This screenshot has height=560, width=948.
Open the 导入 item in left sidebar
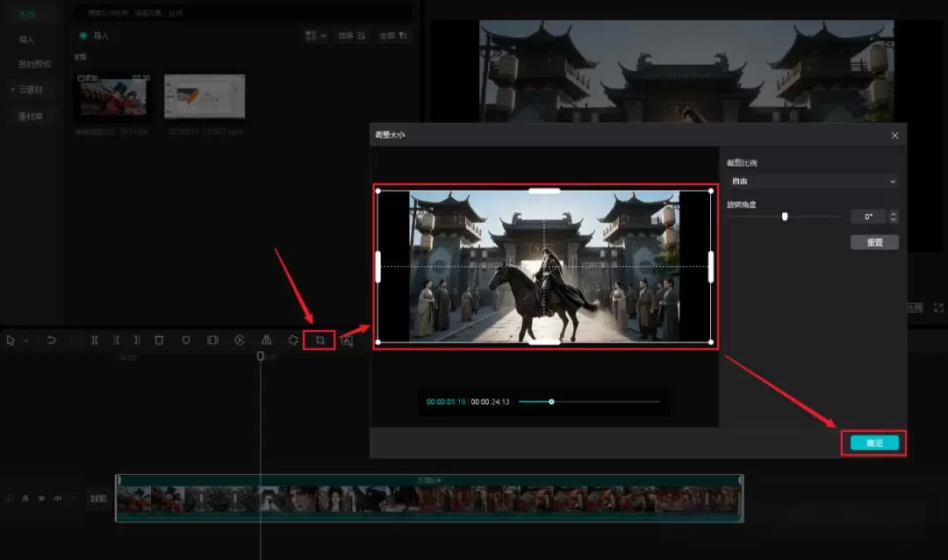[x=26, y=39]
